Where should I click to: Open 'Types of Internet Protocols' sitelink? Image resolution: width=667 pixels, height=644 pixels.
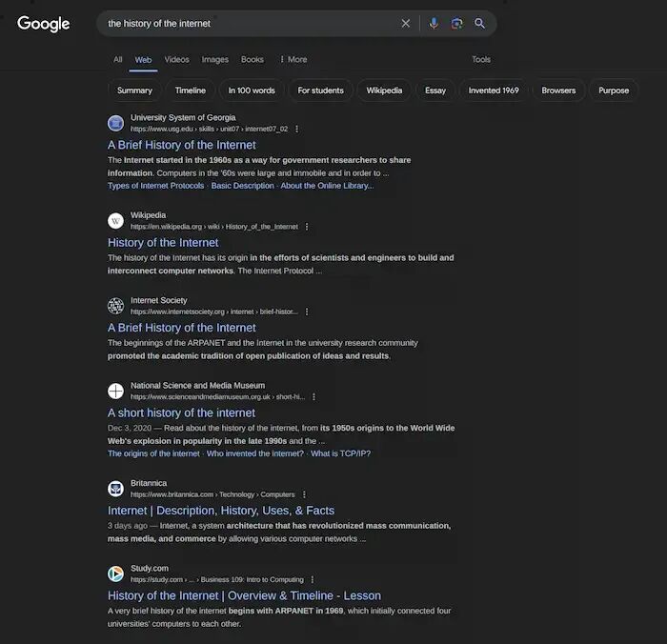click(x=155, y=186)
